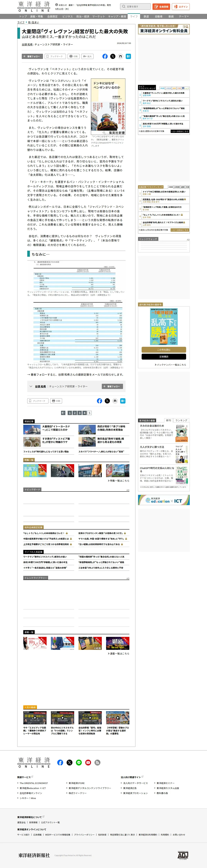Click 11〜20位はこちら member ranking link

180,230
